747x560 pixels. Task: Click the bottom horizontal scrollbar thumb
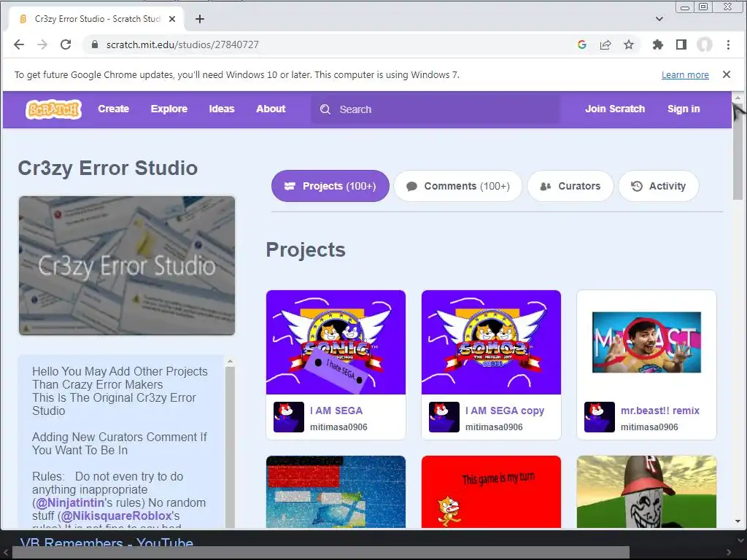[321, 553]
